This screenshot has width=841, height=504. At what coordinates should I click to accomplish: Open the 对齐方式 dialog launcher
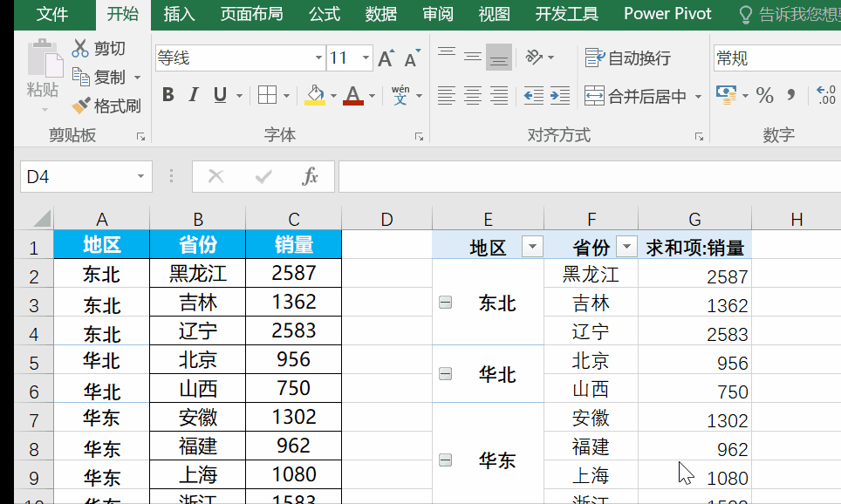(x=699, y=137)
